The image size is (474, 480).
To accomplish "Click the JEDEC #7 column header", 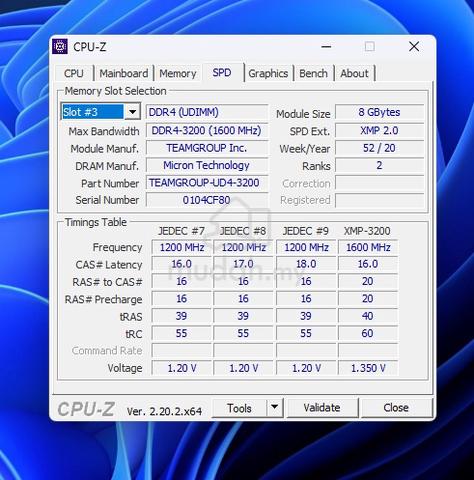I will pyautogui.click(x=182, y=231).
